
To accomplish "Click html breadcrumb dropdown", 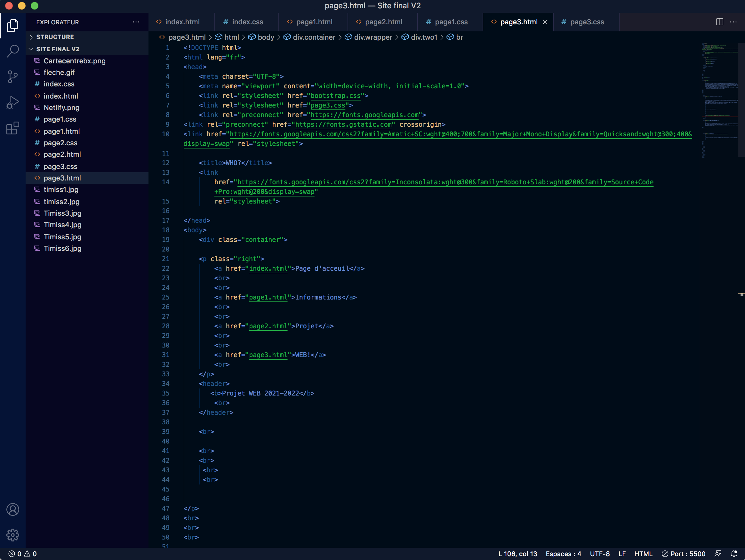I will coord(227,37).
